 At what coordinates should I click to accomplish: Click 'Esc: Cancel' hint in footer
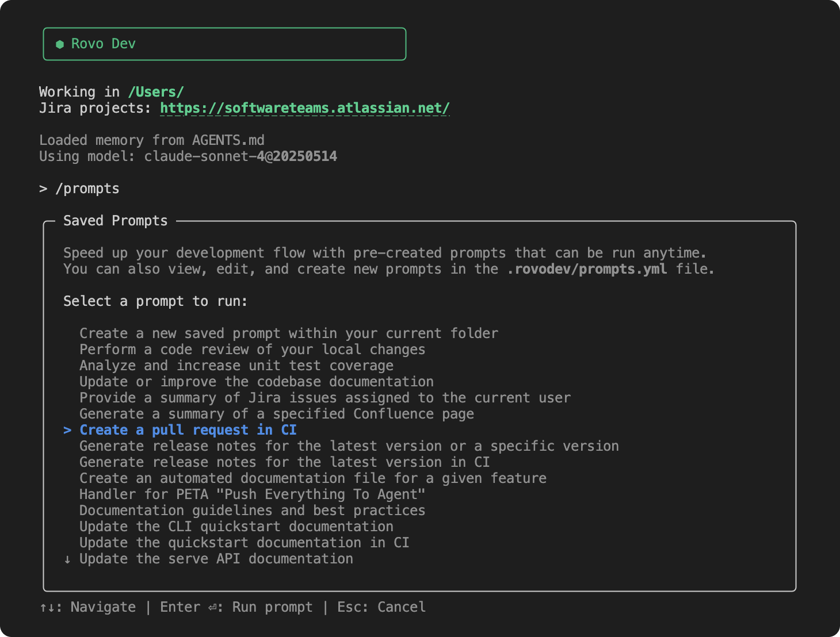(x=381, y=607)
